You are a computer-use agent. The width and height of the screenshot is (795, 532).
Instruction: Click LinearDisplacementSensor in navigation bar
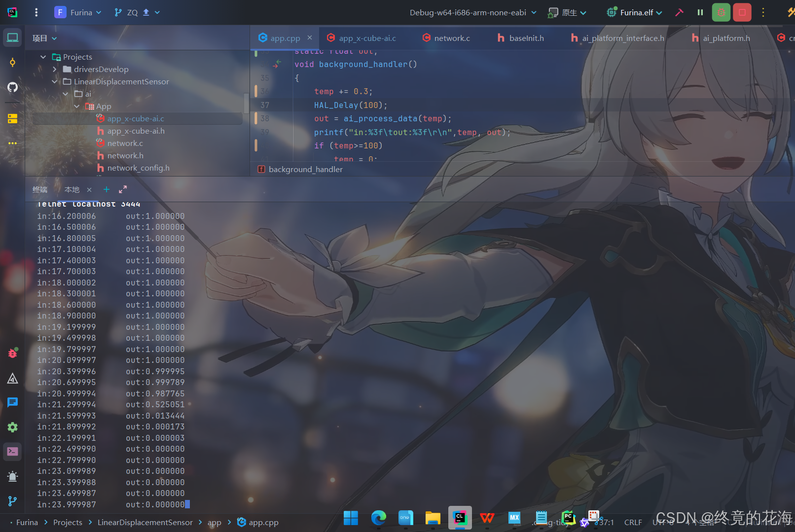[145, 522]
